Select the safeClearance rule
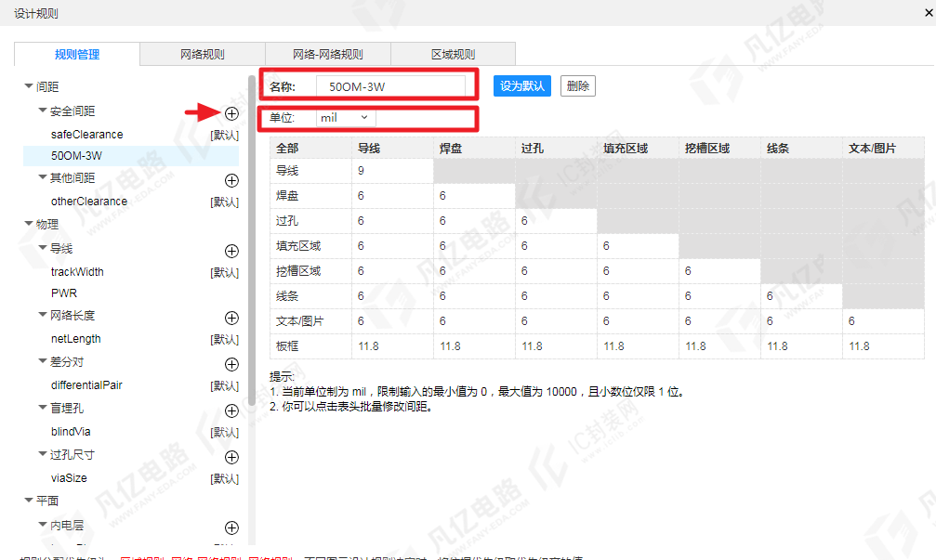The image size is (936, 560). [x=87, y=134]
